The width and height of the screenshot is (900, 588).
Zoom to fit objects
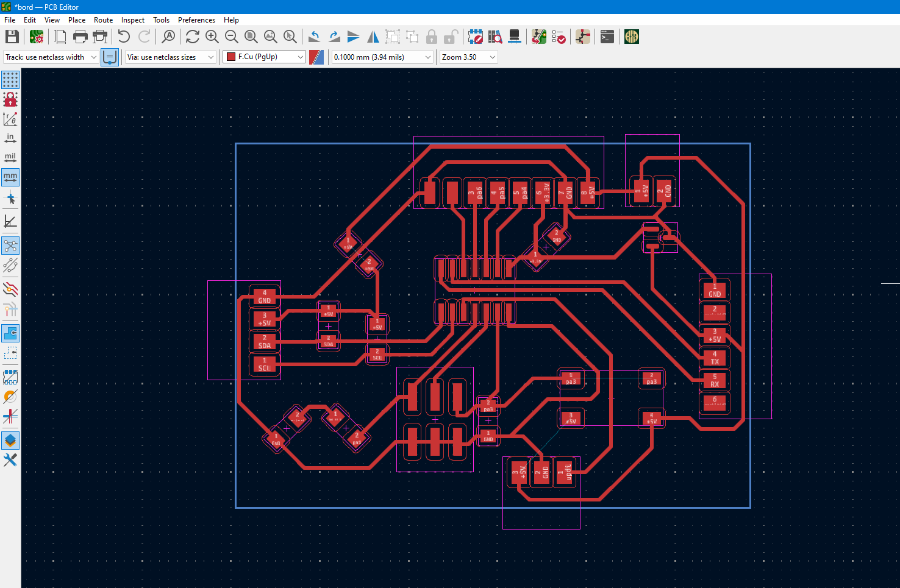271,37
